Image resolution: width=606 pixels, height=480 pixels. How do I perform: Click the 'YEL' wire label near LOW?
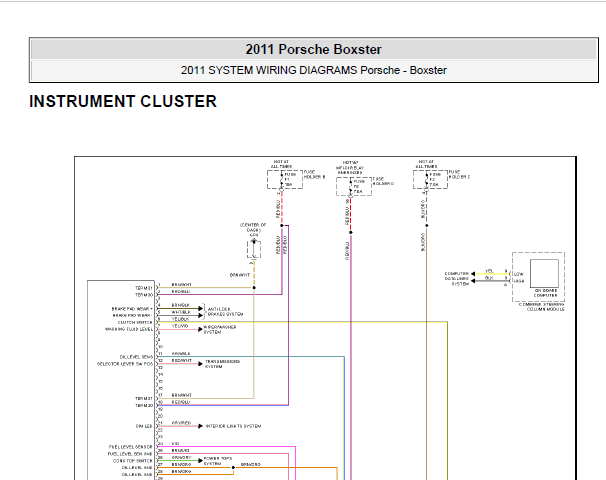click(x=489, y=271)
